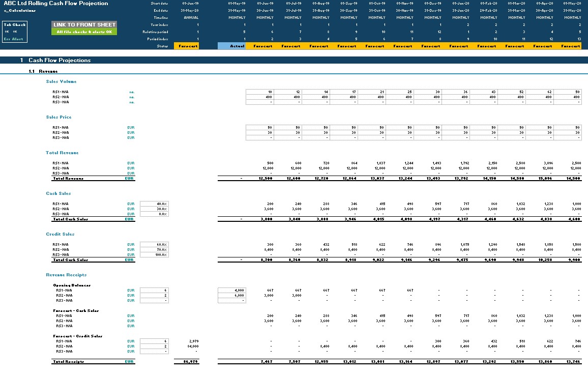Click the ANNUAL timeline cell
Viewport: 588px width, 375px height.
click(191, 18)
